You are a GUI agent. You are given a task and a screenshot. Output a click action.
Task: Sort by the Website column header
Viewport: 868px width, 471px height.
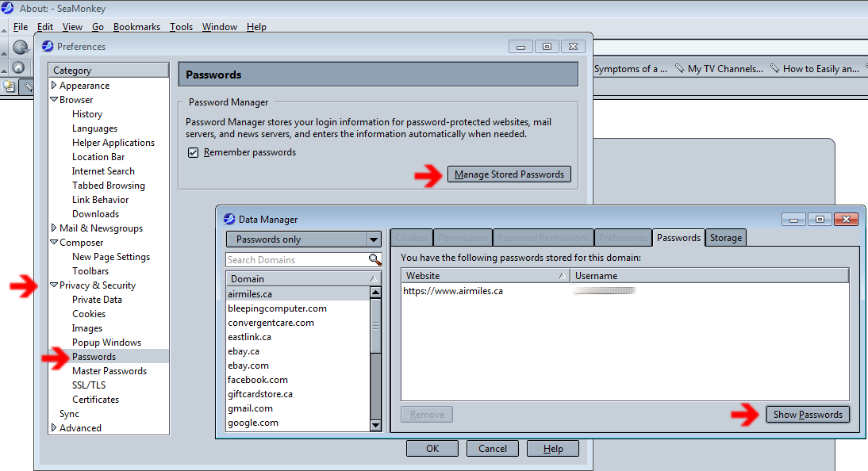(486, 276)
